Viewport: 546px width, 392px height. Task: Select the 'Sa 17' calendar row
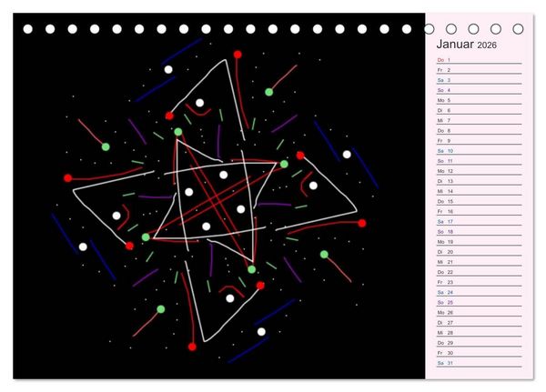pos(480,221)
